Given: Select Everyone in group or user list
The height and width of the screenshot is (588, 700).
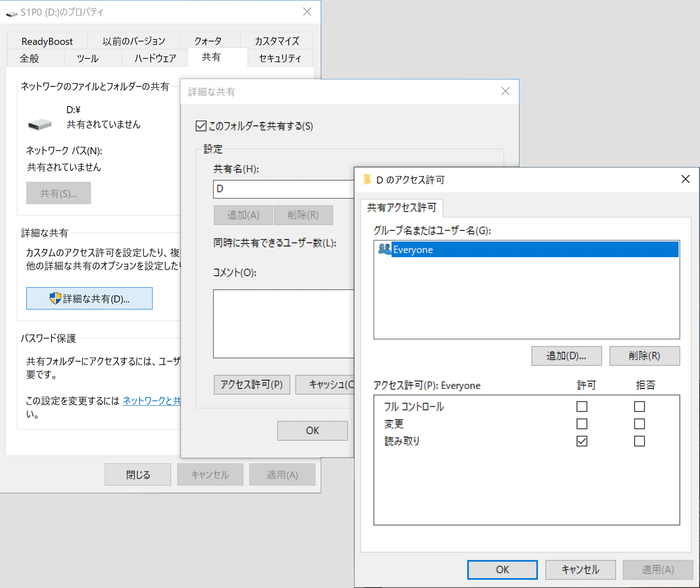Looking at the screenshot, I should [x=528, y=249].
